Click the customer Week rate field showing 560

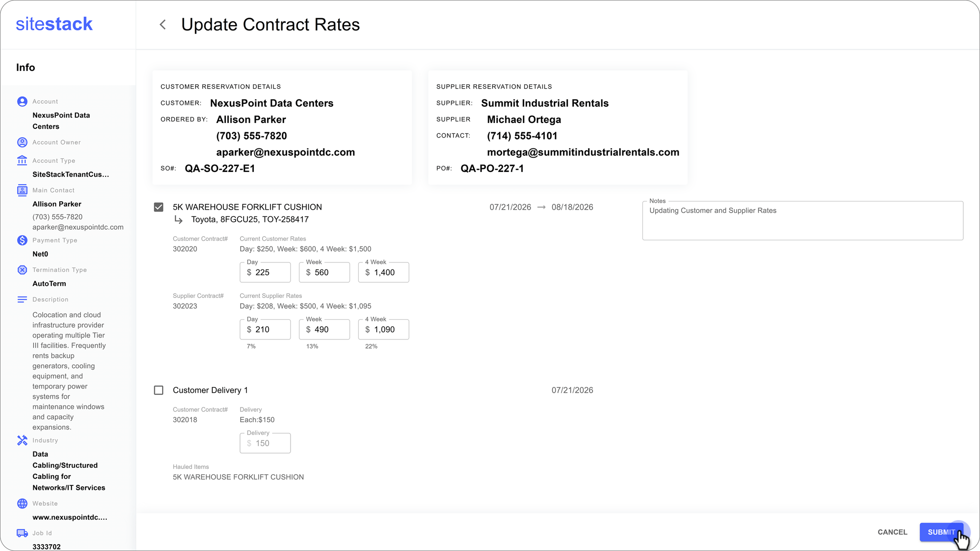click(x=324, y=272)
